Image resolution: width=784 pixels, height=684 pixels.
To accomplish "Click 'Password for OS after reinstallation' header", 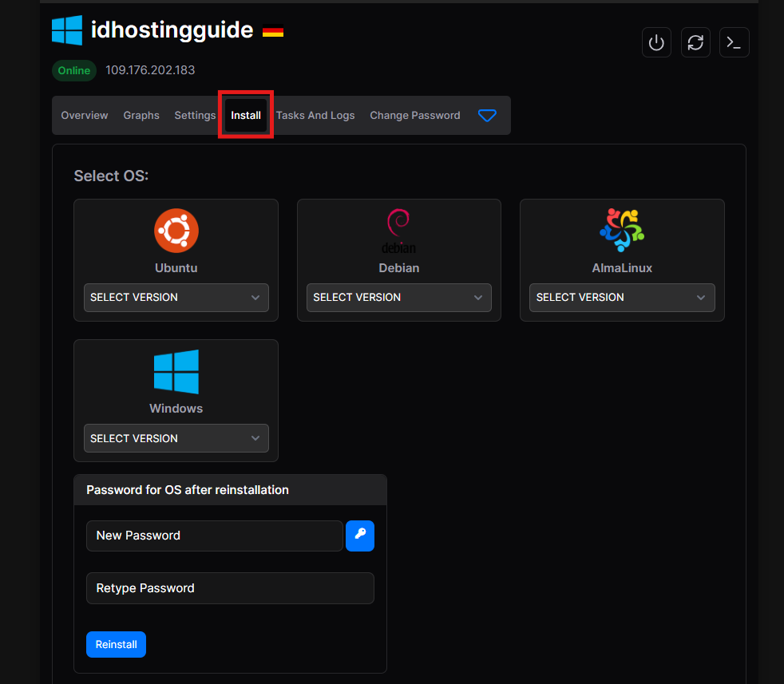I will tap(188, 490).
